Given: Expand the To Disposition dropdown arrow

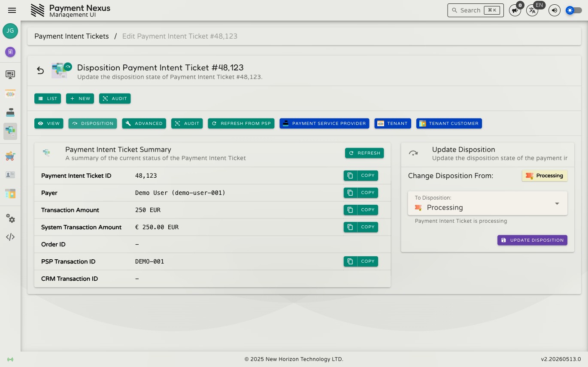Looking at the screenshot, I should point(557,203).
